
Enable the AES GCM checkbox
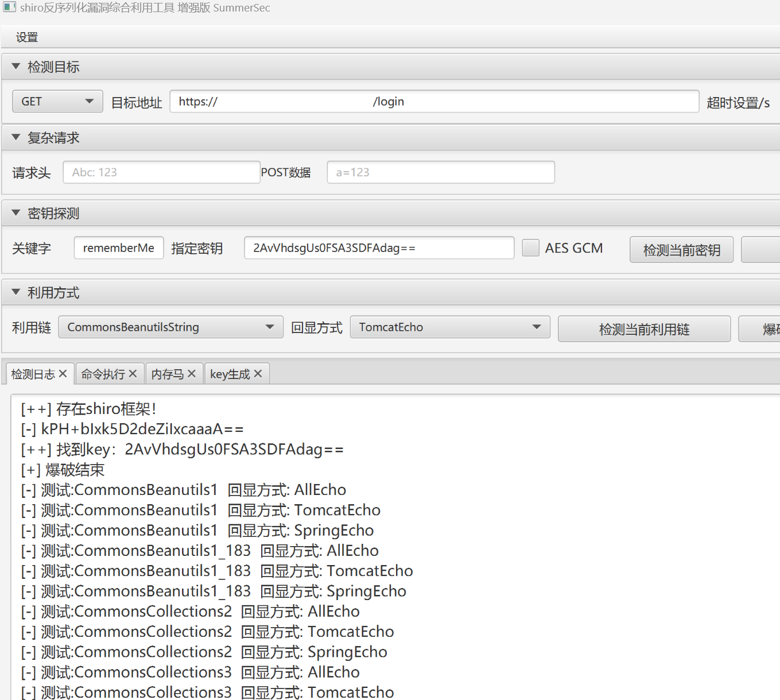pos(531,248)
